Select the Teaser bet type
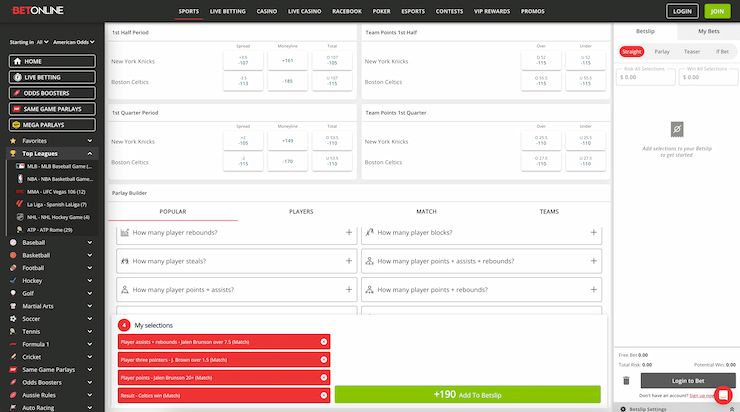740x412 pixels. (x=692, y=51)
